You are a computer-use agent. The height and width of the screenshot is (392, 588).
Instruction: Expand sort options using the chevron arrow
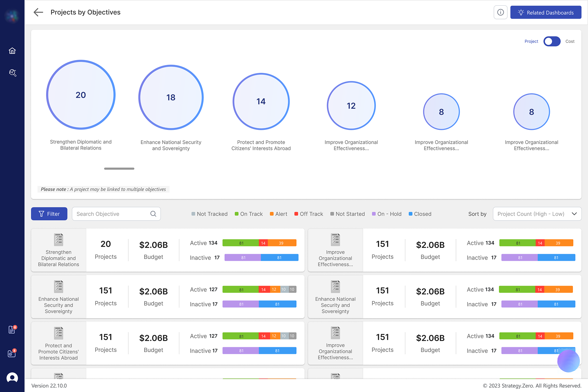click(x=574, y=214)
